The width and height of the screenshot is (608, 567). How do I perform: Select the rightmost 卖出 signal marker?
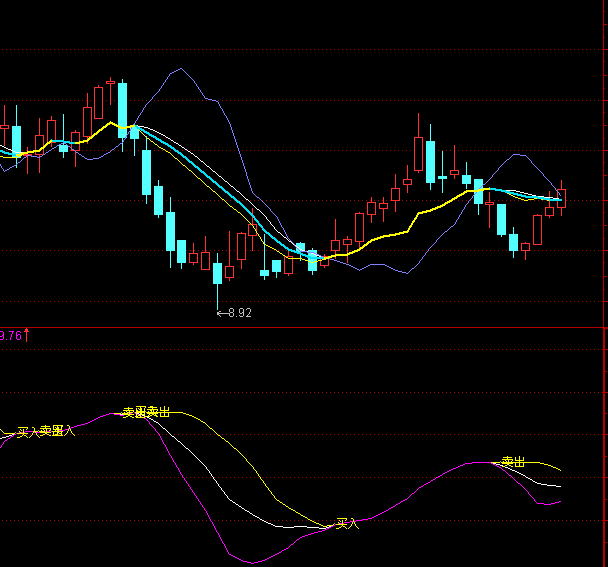[513, 462]
